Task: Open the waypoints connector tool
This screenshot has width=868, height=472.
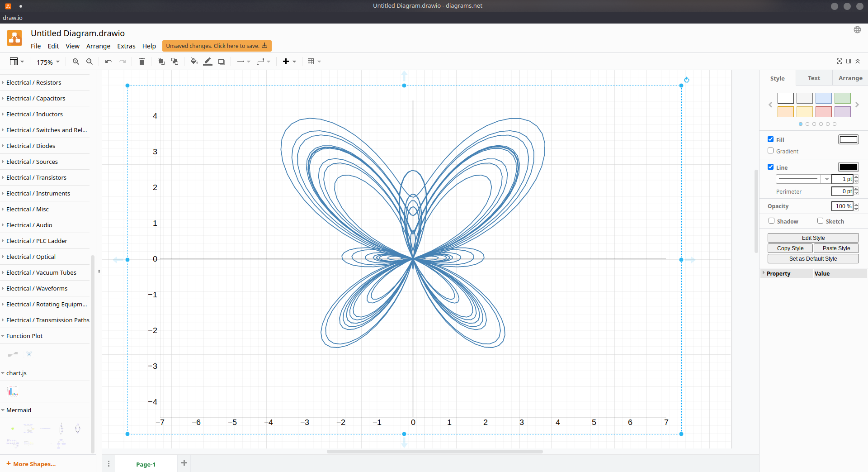Action: click(263, 62)
